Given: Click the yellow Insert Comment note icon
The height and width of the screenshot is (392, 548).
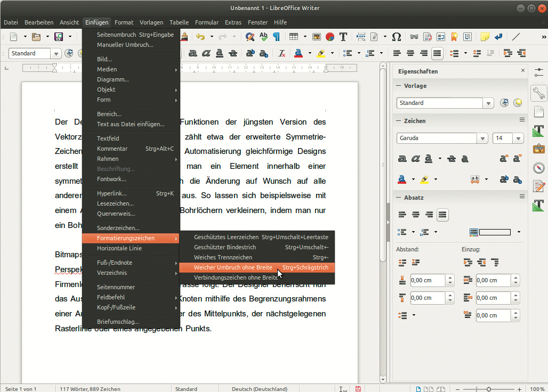Looking at the screenshot, I should pyautogui.click(x=485, y=37).
